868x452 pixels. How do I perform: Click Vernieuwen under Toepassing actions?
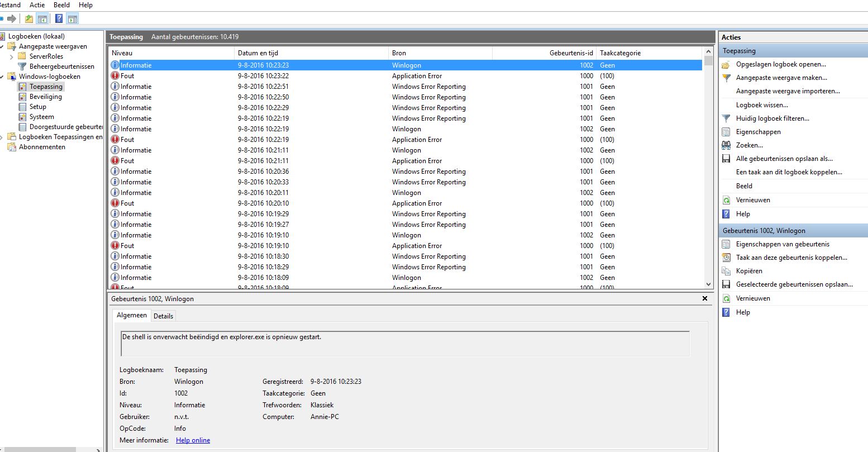pyautogui.click(x=752, y=200)
